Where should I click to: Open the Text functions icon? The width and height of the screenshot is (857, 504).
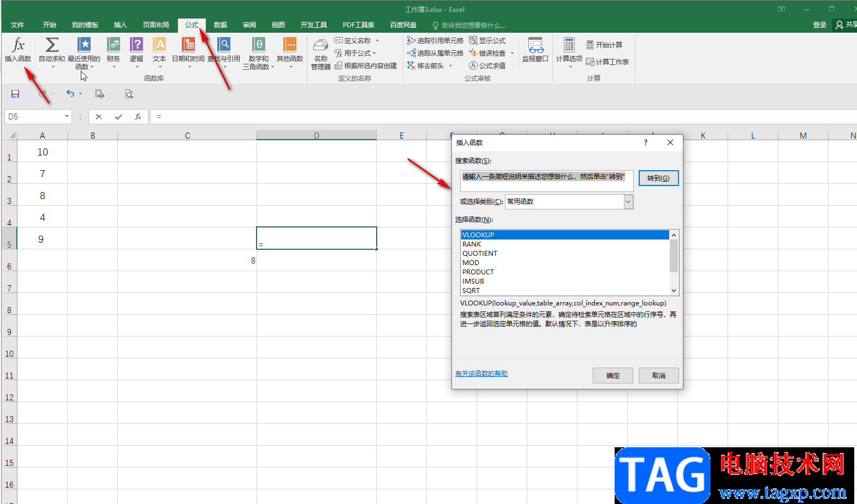click(159, 52)
